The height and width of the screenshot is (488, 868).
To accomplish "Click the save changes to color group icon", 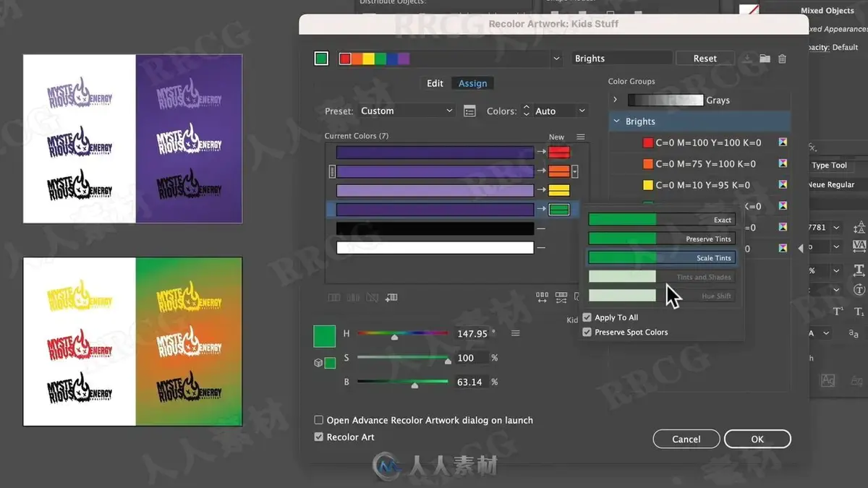I will 746,59.
